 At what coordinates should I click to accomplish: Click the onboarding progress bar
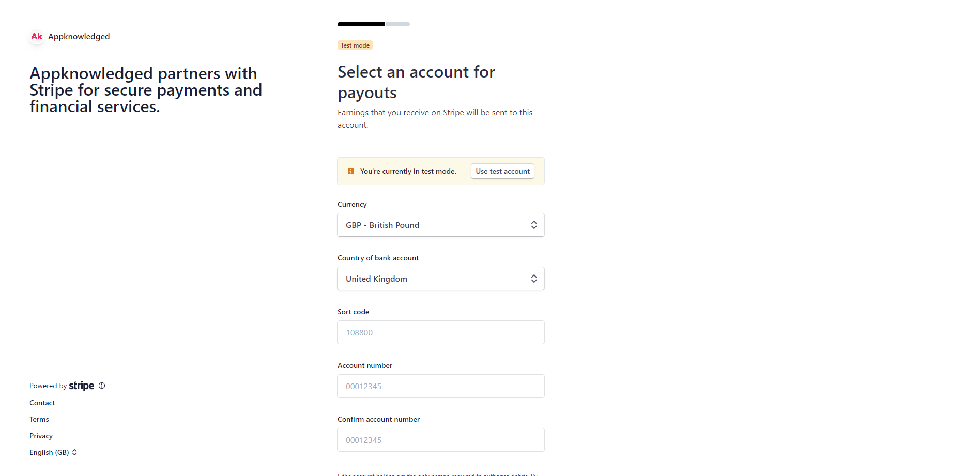point(373,24)
